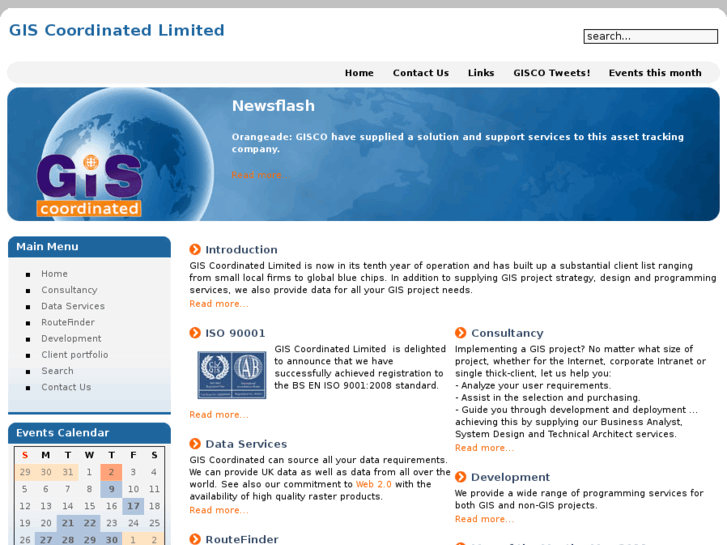Open the RouteFinder article heading

[242, 539]
